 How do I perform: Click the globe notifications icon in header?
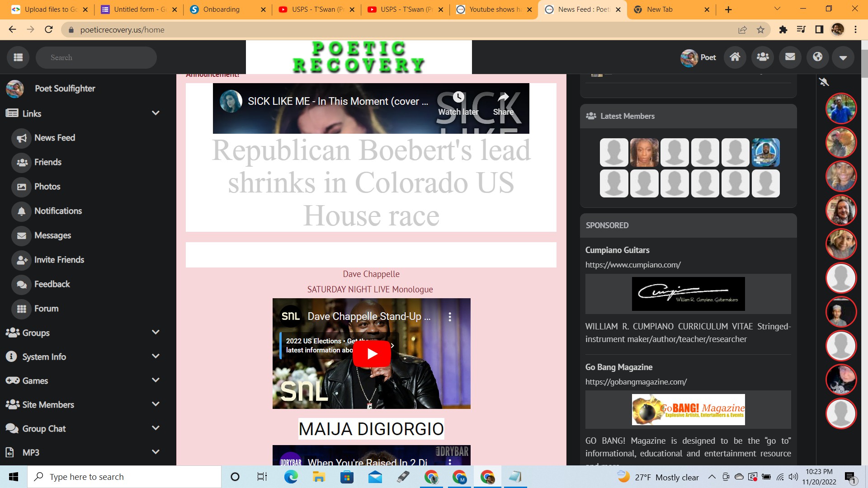pos(817,57)
